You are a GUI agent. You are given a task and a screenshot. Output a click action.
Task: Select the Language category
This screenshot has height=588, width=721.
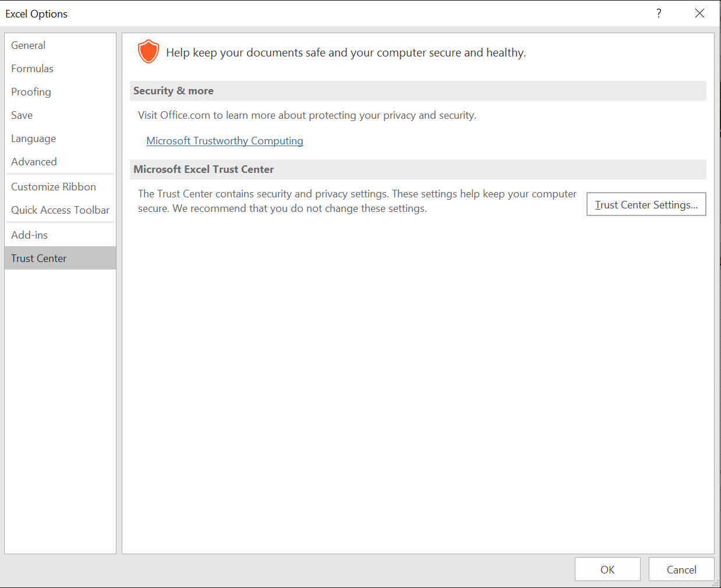pos(60,139)
